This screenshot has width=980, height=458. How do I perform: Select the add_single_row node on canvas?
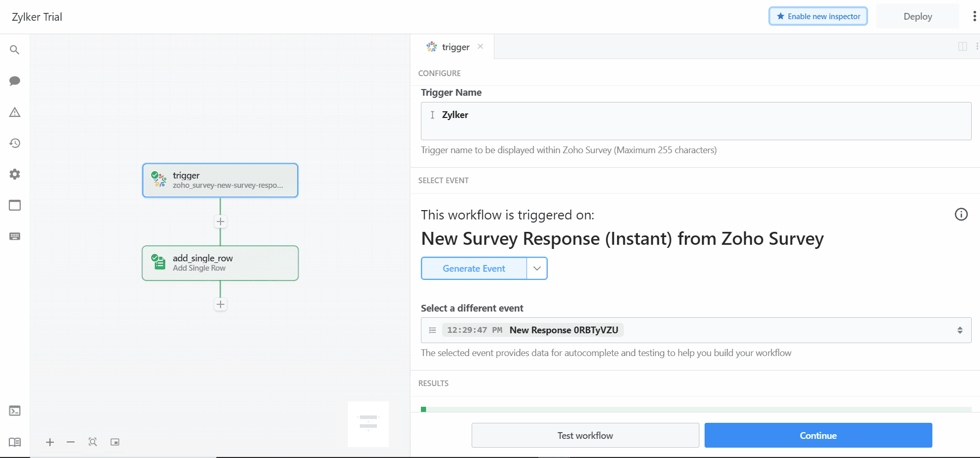pos(220,263)
